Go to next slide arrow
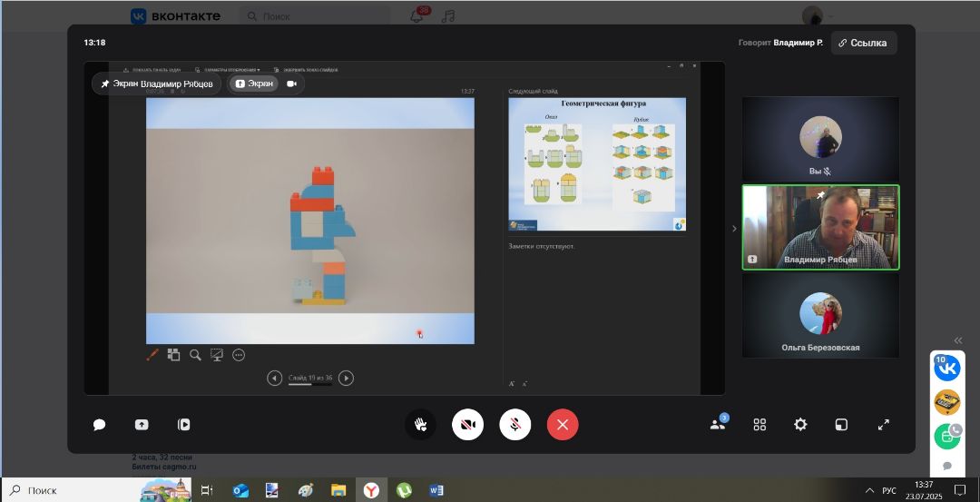Image resolution: width=980 pixels, height=502 pixels. click(346, 379)
